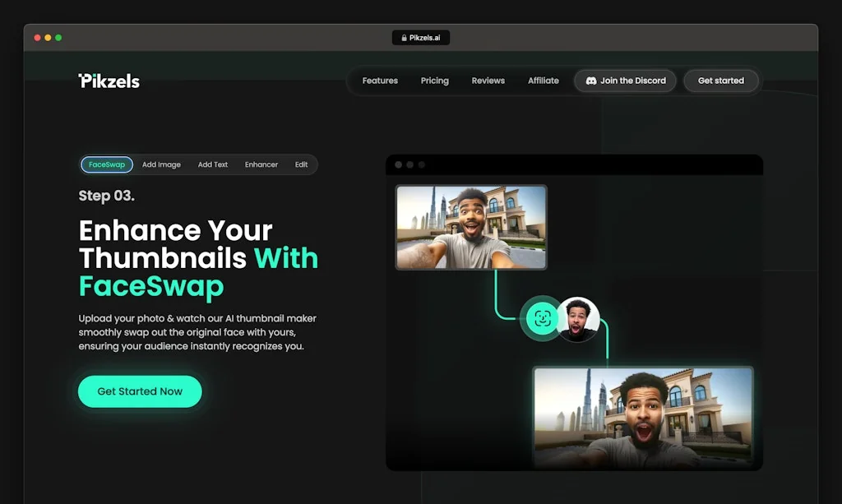Viewport: 842px width, 504px height.
Task: Click the green Get Started Now button
Action: point(140,391)
